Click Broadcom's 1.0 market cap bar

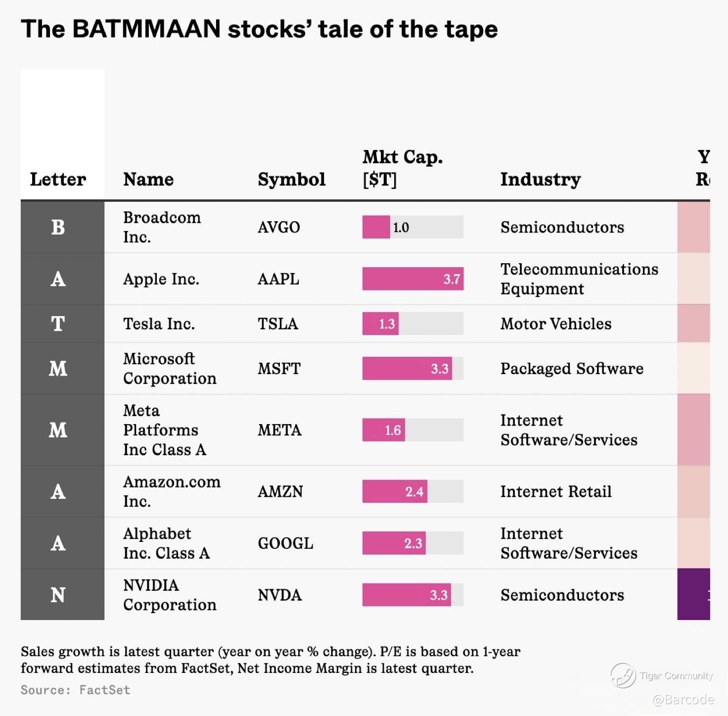[x=376, y=227]
